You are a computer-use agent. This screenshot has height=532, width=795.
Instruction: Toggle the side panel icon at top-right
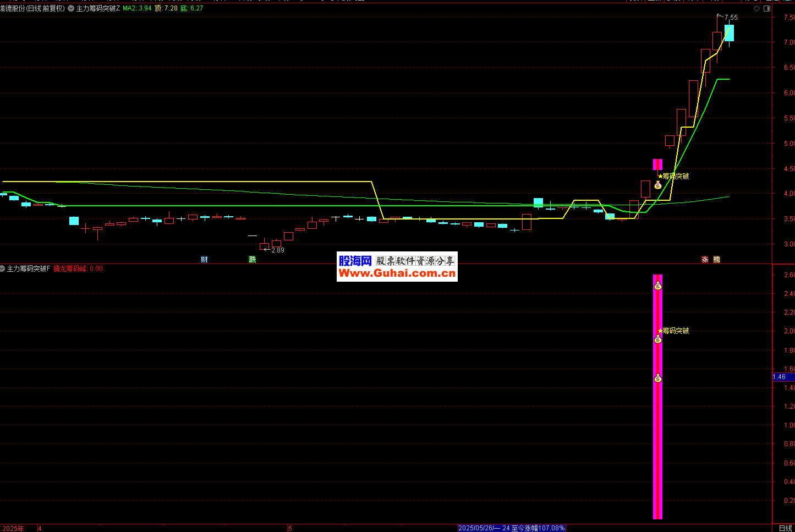point(767,8)
